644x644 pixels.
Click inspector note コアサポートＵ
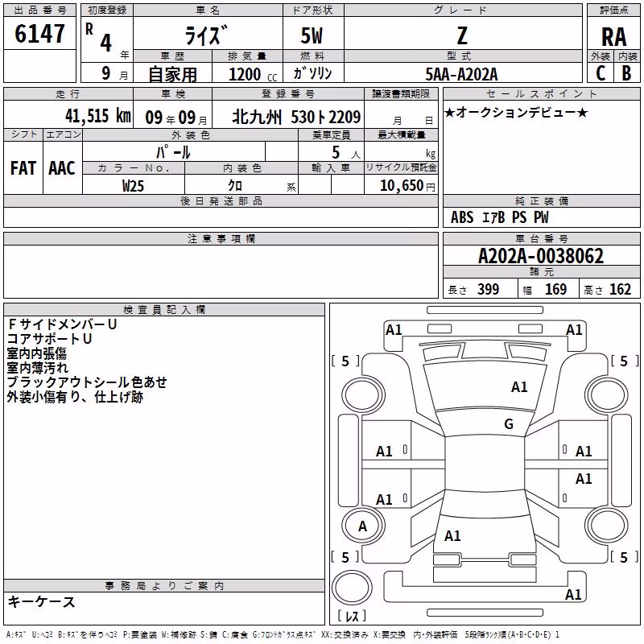49,339
